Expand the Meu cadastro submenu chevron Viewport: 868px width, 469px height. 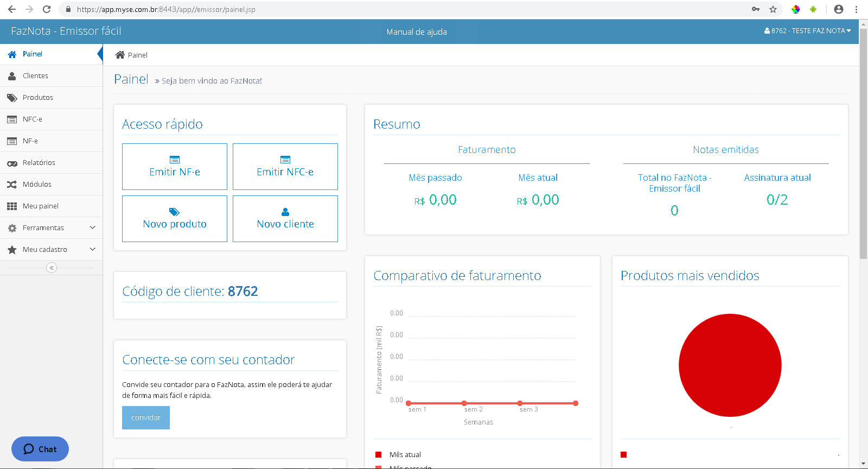point(93,249)
